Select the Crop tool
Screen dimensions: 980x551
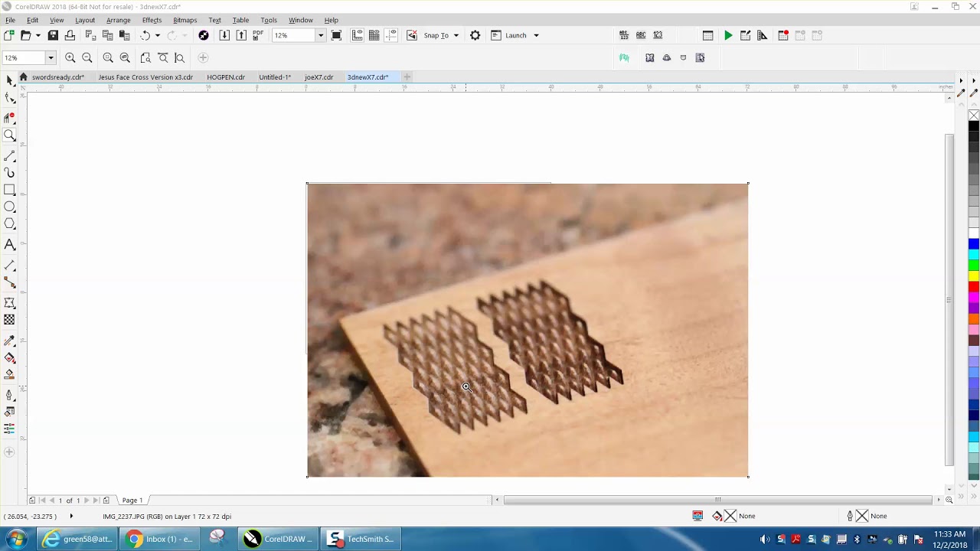9,117
